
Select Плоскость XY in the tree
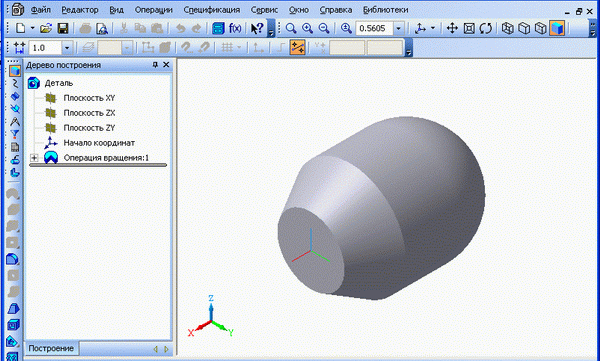(x=89, y=98)
